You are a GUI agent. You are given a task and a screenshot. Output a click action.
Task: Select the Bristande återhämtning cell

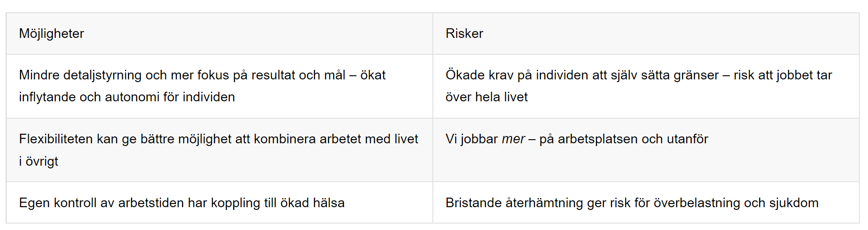(646, 203)
